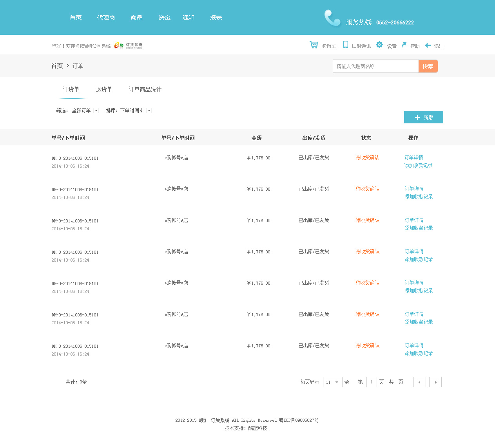Switch to the 退货单 tab
495x448 pixels.
pyautogui.click(x=103, y=89)
